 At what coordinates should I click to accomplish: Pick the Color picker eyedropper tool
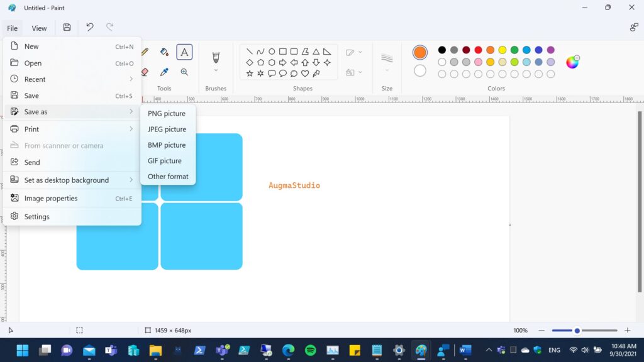(x=164, y=72)
